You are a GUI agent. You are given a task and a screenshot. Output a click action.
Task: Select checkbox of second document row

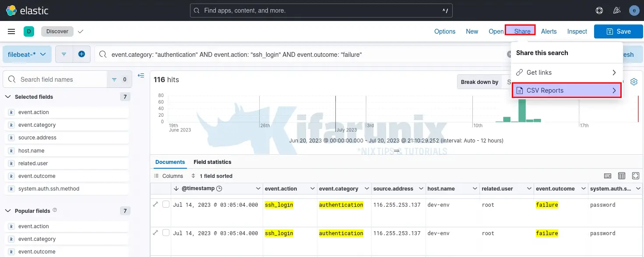coord(166,233)
